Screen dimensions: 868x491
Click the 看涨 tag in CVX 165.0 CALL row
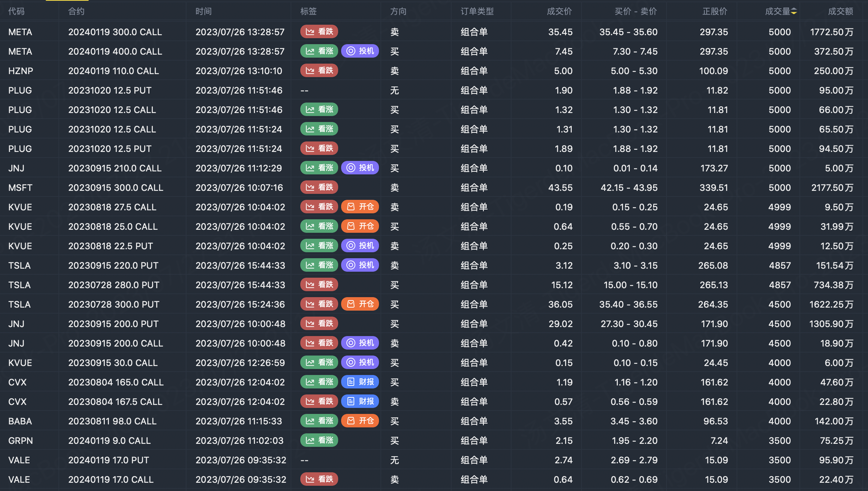[x=319, y=382]
